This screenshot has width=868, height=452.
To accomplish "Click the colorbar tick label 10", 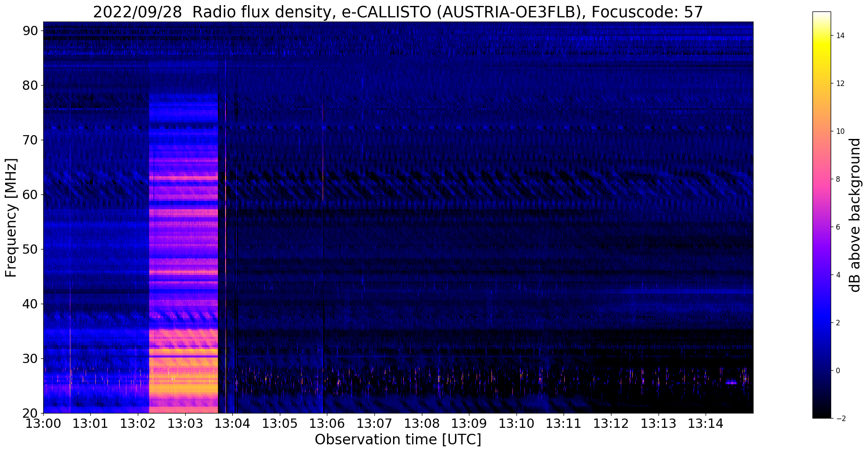I will pos(840,131).
